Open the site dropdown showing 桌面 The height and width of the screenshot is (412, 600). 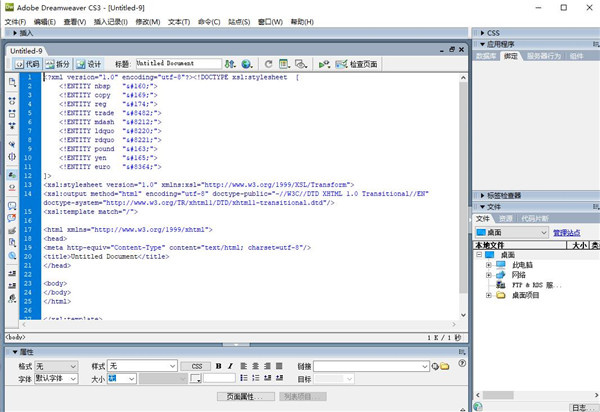pos(512,232)
